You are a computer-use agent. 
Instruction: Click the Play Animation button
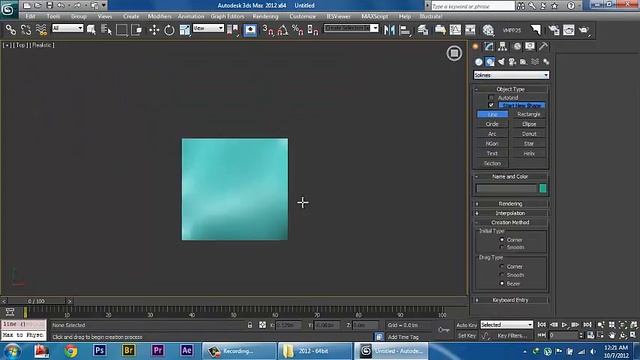tap(564, 325)
